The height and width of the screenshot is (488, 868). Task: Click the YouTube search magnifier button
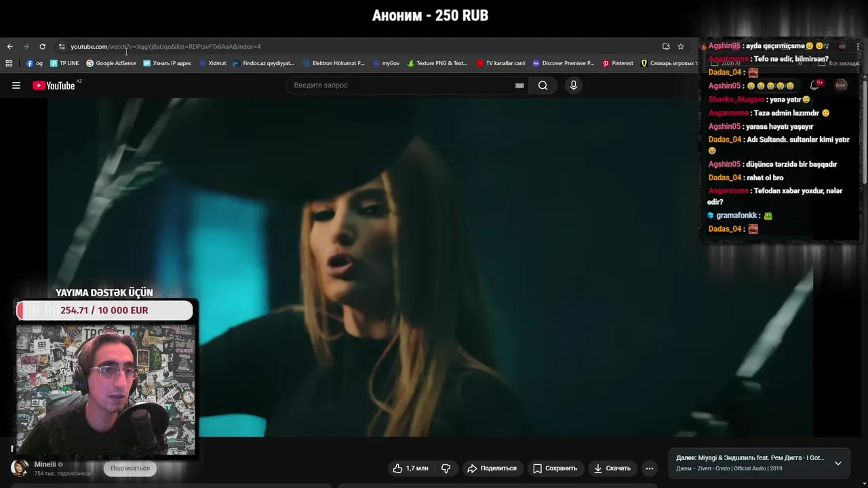542,85
